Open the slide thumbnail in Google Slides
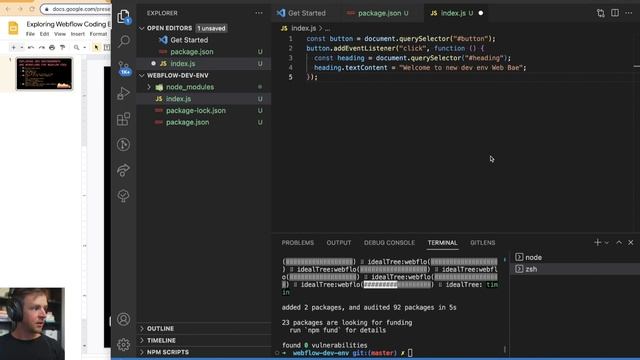The image size is (640, 360). click(44, 73)
